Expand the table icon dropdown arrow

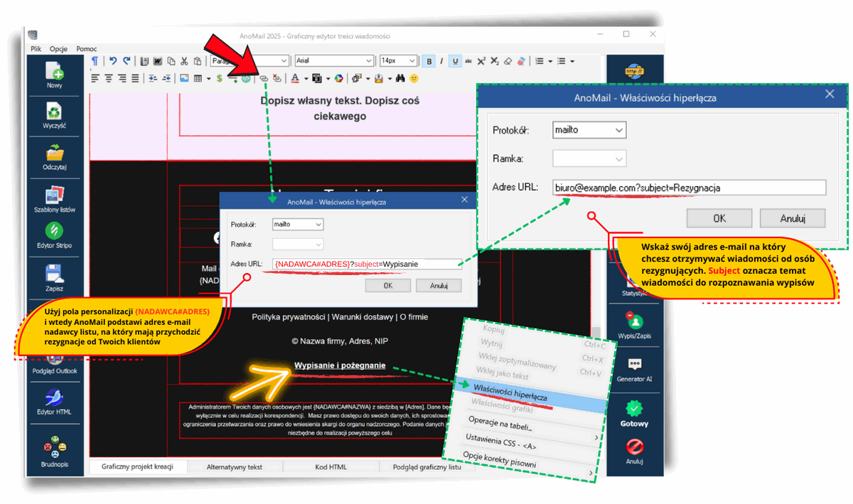pyautogui.click(x=208, y=78)
